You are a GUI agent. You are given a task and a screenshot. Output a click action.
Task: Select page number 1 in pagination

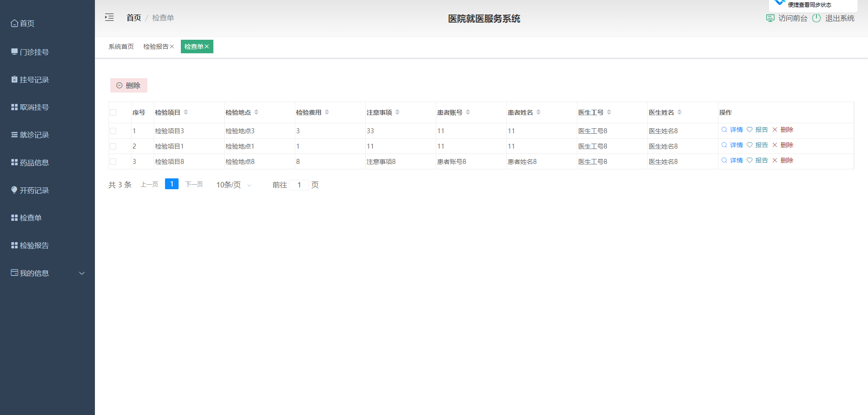tap(172, 184)
